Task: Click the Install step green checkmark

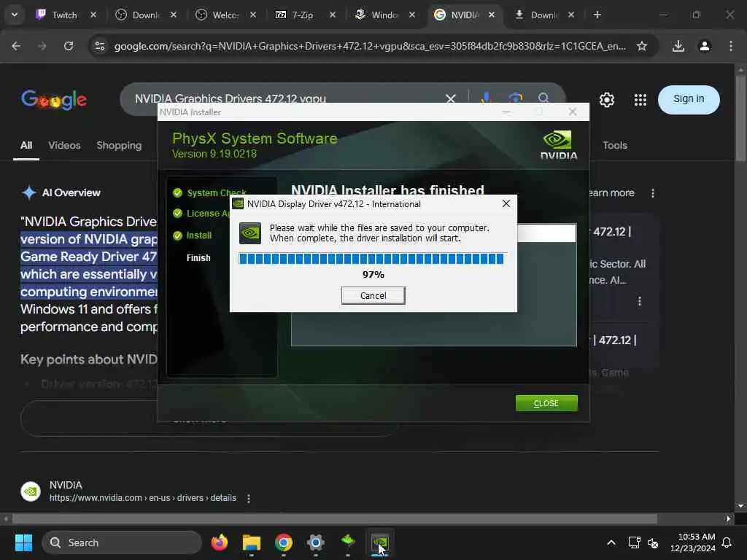Action: tap(178, 236)
